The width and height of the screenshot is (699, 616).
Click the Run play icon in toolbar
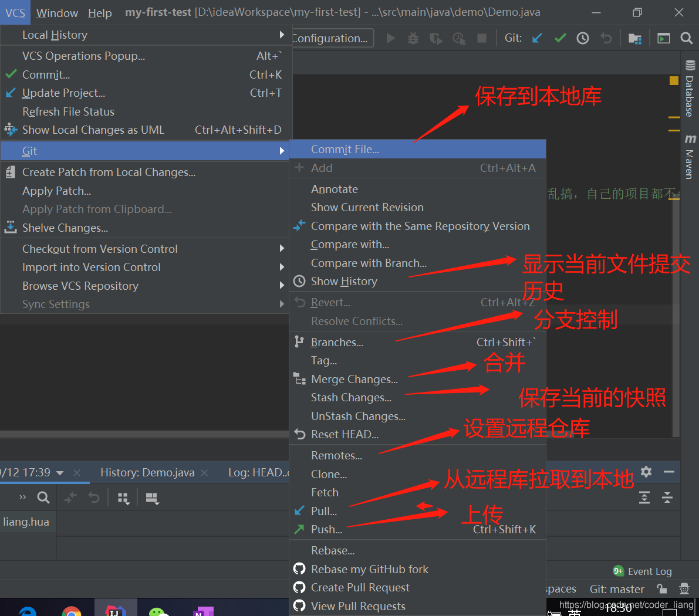(390, 38)
